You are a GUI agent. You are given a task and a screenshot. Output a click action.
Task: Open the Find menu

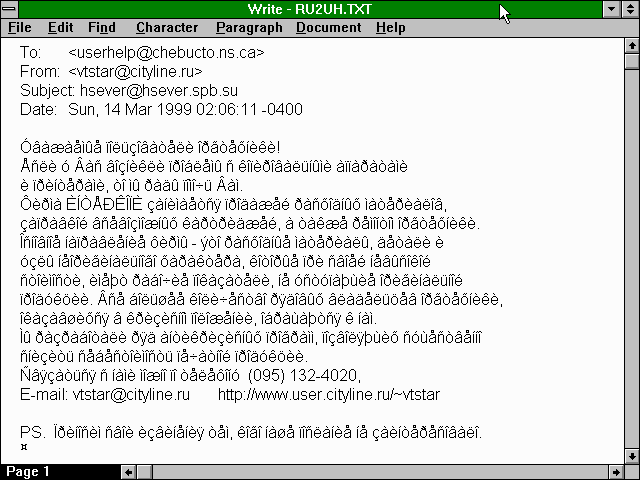102,28
